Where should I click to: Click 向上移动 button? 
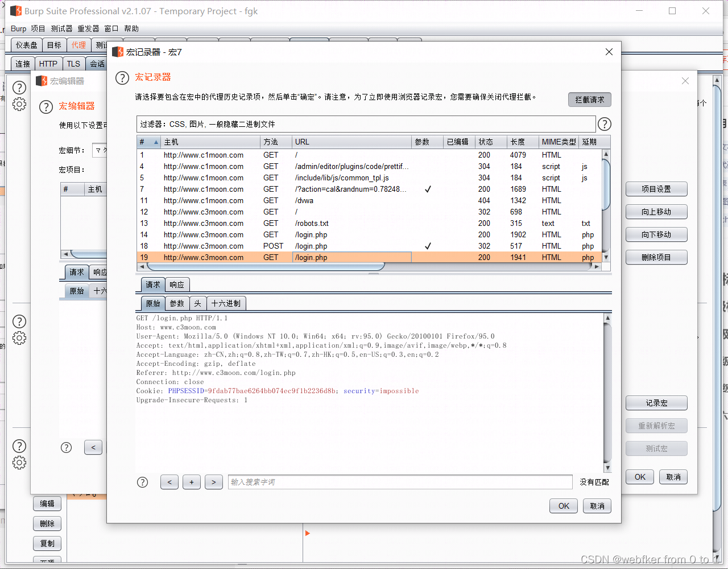point(656,212)
